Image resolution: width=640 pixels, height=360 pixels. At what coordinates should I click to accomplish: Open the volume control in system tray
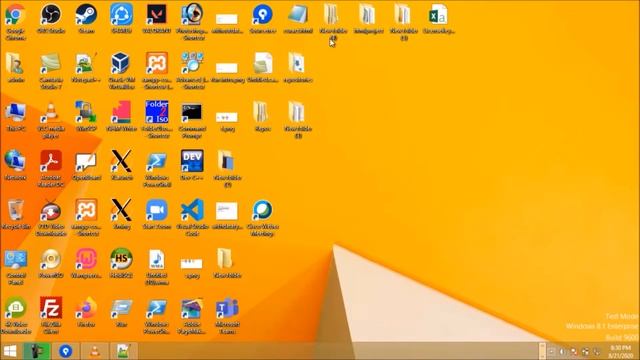click(562, 351)
